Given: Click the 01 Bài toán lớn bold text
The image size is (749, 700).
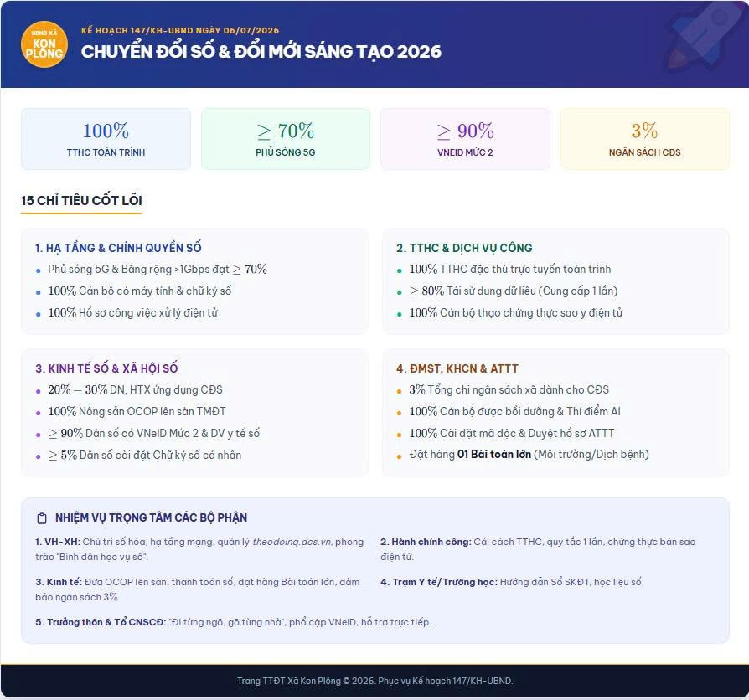Looking at the screenshot, I should pos(494,454).
